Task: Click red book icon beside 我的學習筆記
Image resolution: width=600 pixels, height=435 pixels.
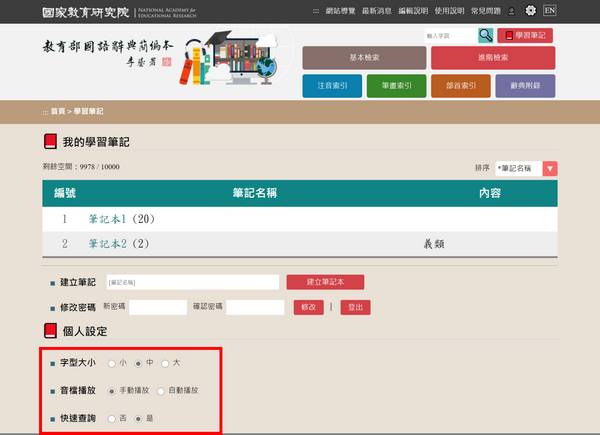Action: click(x=51, y=142)
